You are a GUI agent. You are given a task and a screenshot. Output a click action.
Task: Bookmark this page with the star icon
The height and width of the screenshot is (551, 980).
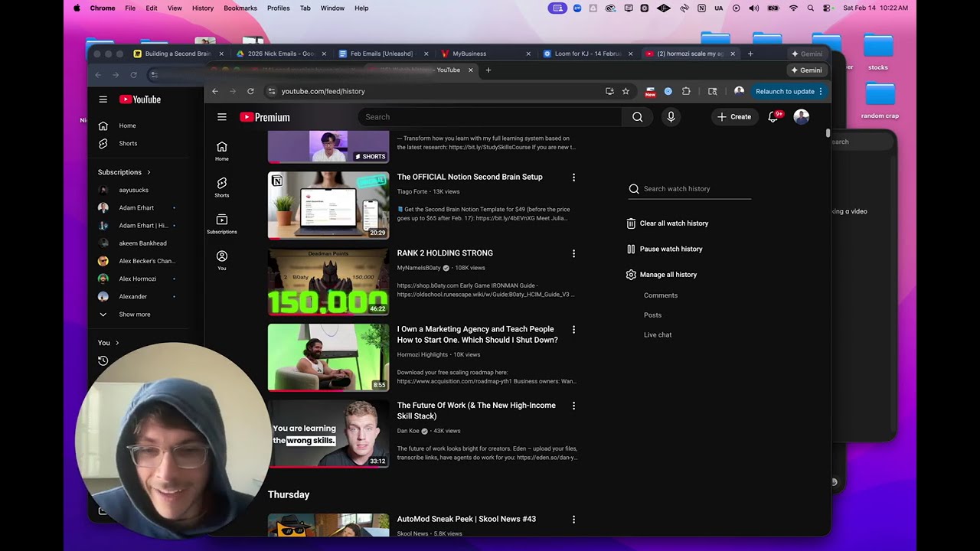tap(626, 91)
